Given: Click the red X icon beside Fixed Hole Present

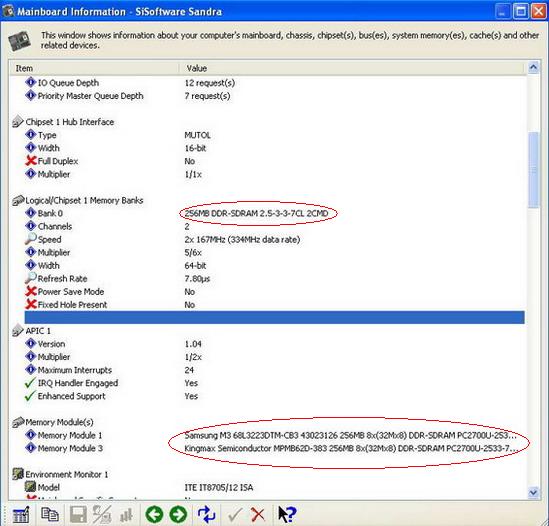Looking at the screenshot, I should pos(31,304).
